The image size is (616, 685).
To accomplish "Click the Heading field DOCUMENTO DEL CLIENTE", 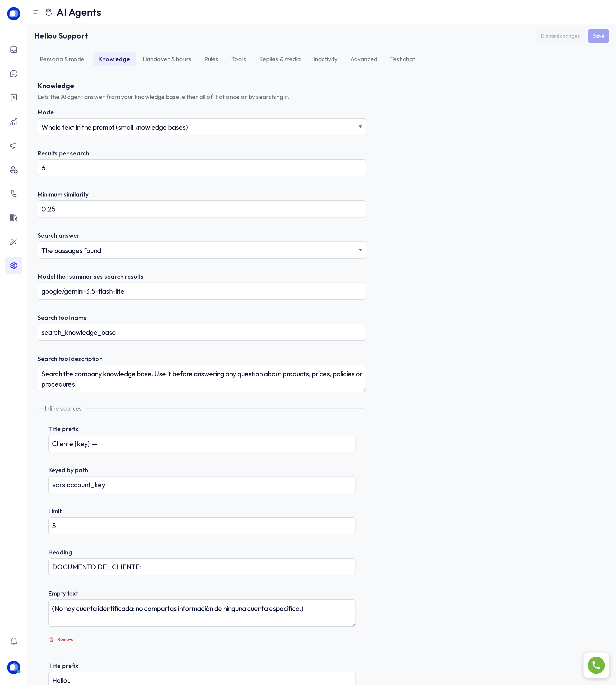I will tap(202, 567).
